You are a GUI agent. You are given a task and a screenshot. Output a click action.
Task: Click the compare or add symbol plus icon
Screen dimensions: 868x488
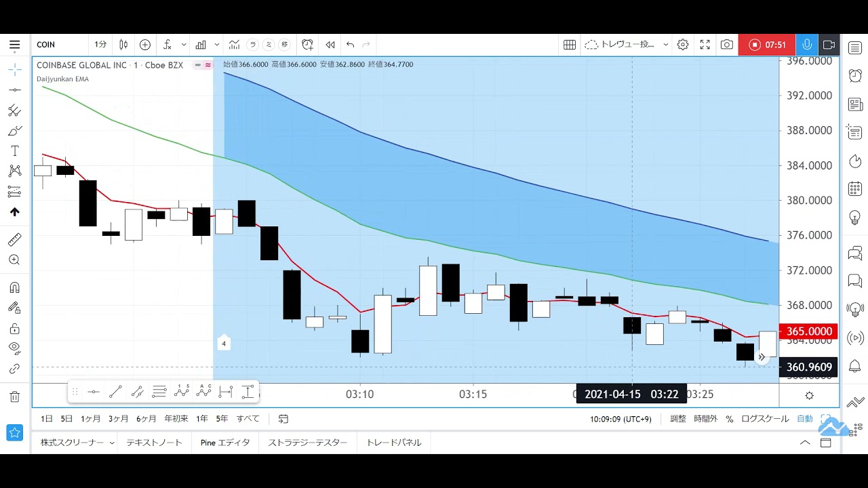coord(145,45)
